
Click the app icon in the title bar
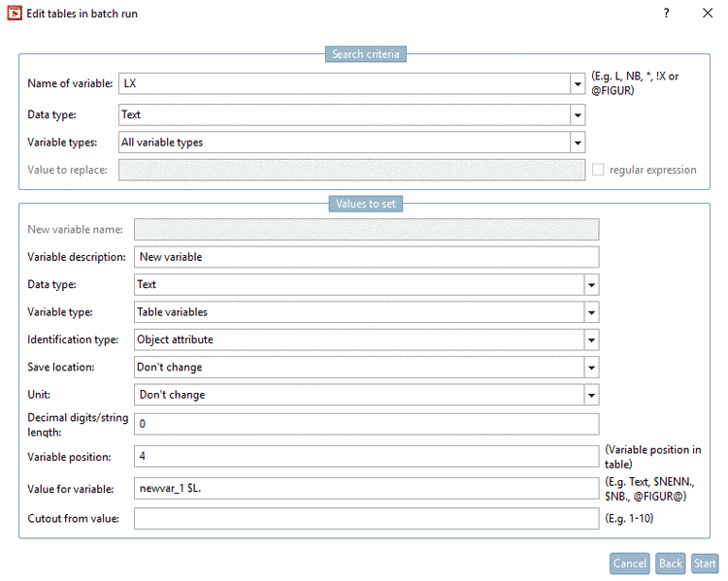pos(15,14)
